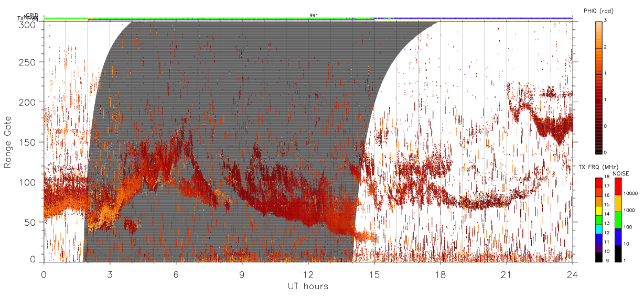Pick the black NOISE swatch between 1 and 10
This screenshot has height=297, width=644.
pyautogui.click(x=618, y=253)
